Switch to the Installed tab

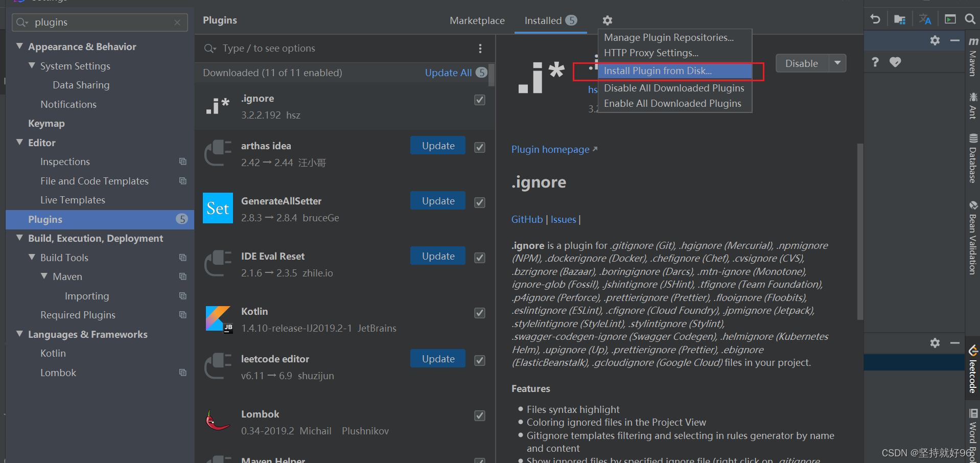[x=551, y=20]
